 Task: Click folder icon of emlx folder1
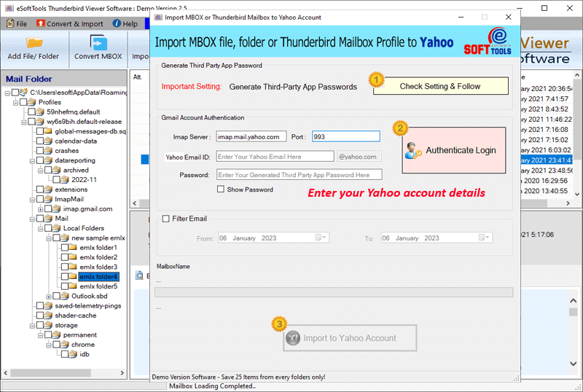(x=72, y=247)
